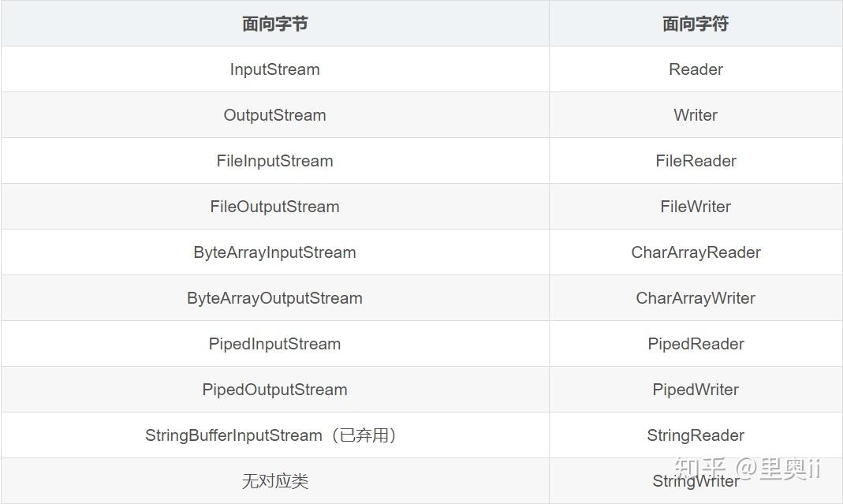
Task: Click on FileOutputStream text
Action: (x=274, y=207)
